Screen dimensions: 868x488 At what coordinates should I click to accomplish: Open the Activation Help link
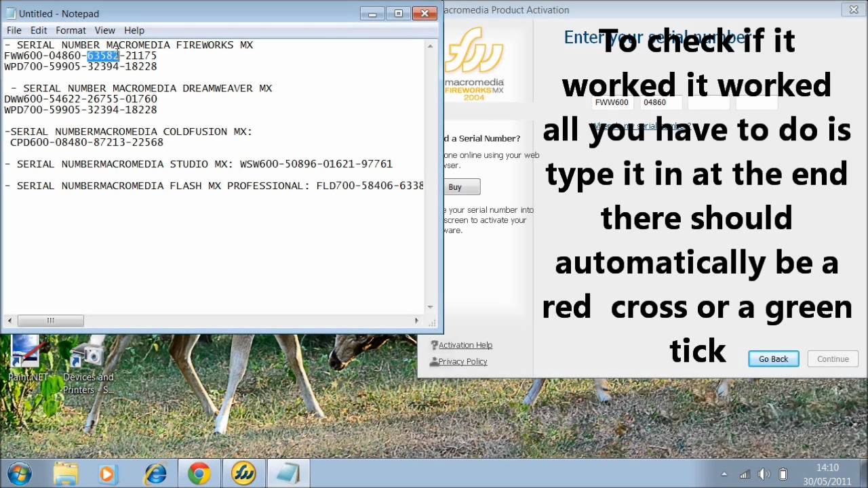point(465,345)
